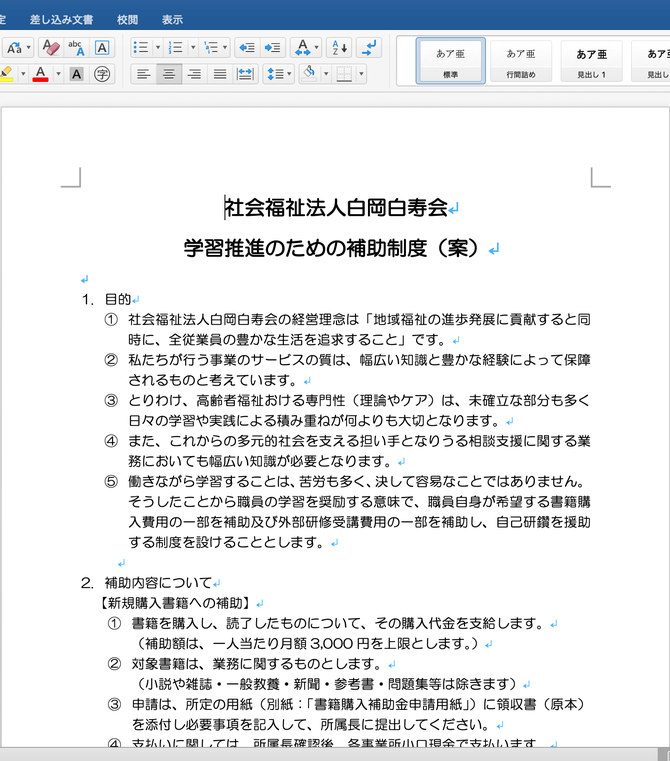Sort text A to Z
Image resolution: width=670 pixels, height=761 pixels.
pos(339,48)
